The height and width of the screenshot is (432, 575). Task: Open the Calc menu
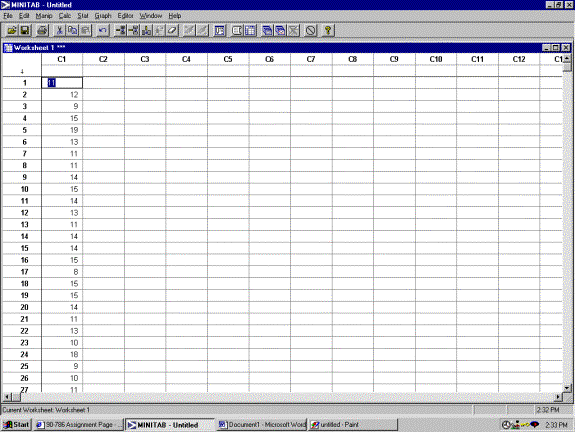[65, 16]
